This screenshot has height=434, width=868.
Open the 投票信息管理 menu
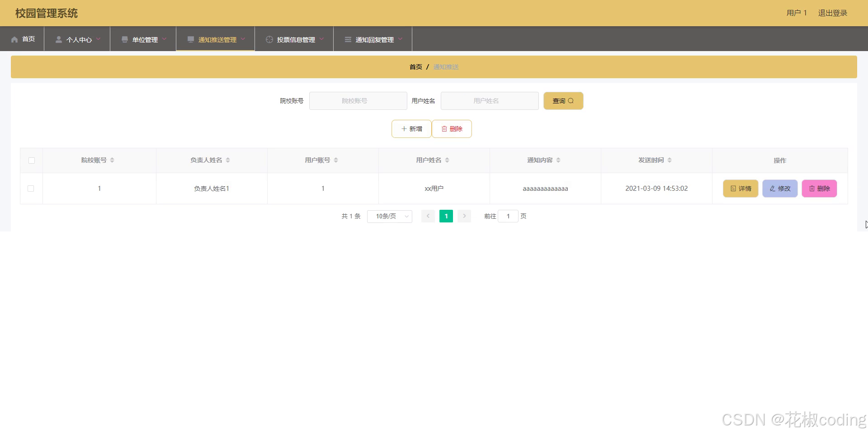point(294,39)
